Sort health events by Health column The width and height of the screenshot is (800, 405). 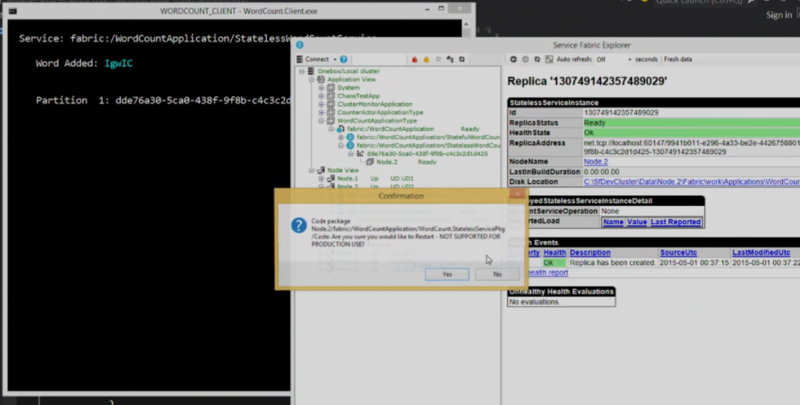[555, 252]
